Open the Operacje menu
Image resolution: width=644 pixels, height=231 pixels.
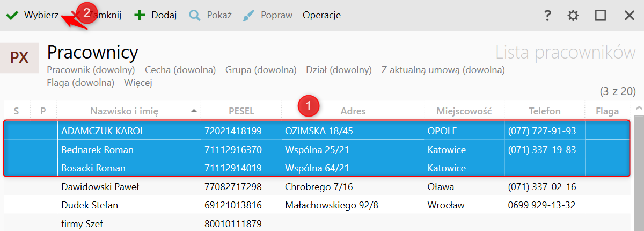coord(321,15)
